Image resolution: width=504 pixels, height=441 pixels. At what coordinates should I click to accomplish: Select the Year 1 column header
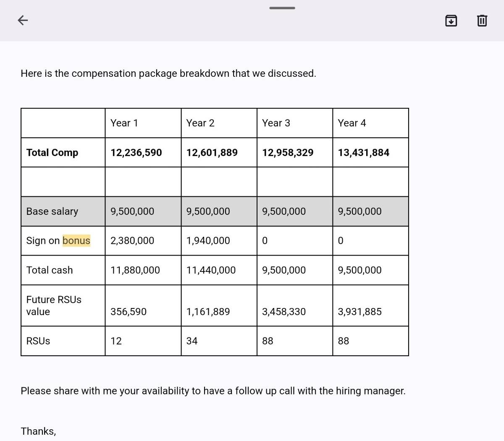click(x=124, y=123)
